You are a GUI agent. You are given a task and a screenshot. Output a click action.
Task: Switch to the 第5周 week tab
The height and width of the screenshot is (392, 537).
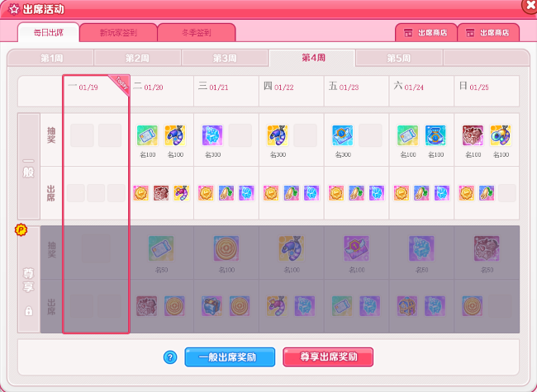[x=399, y=58]
